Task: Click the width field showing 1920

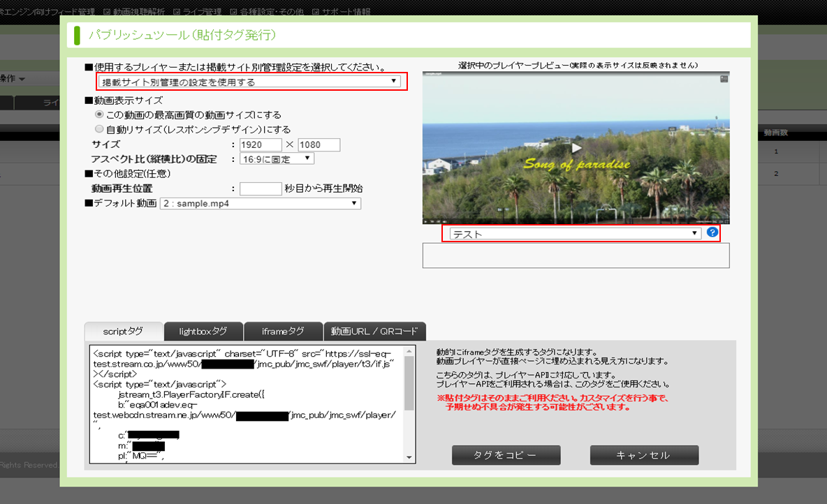Action: tap(261, 144)
